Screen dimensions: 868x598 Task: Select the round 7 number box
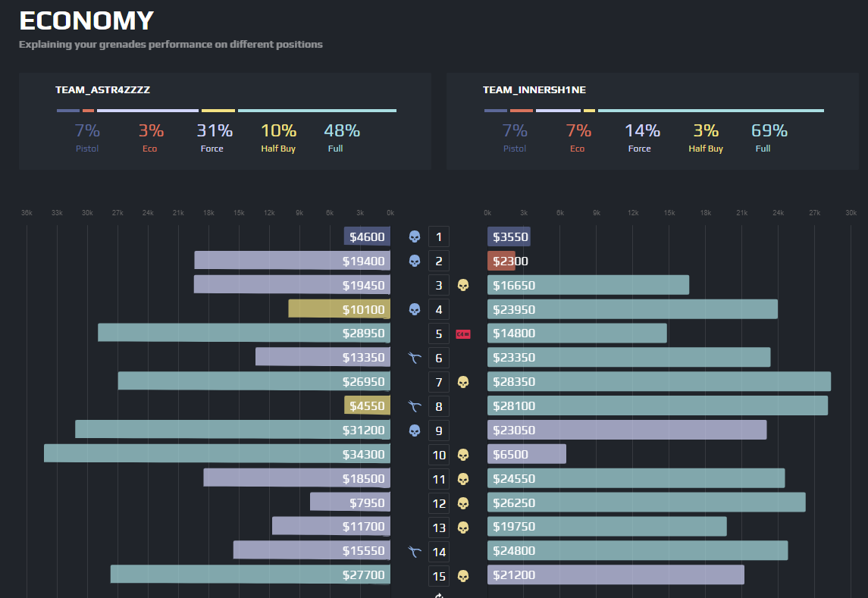point(438,382)
